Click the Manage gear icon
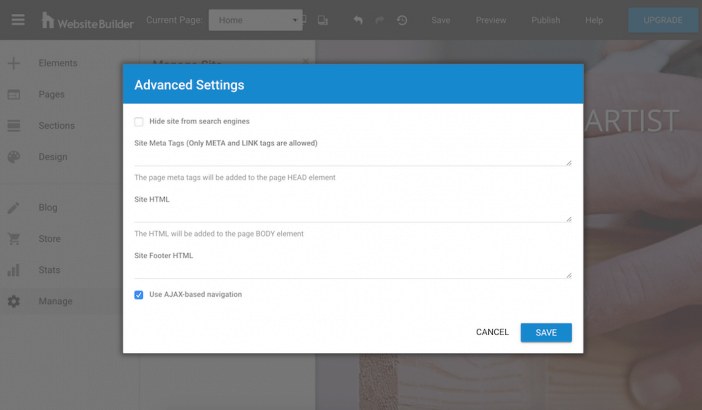702x410 pixels. [14, 301]
